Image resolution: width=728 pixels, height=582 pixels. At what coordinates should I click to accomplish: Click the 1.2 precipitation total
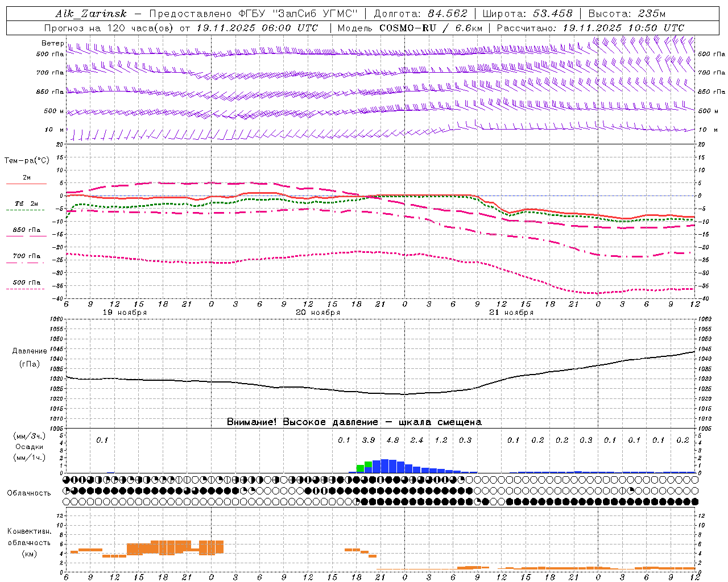tap(441, 440)
